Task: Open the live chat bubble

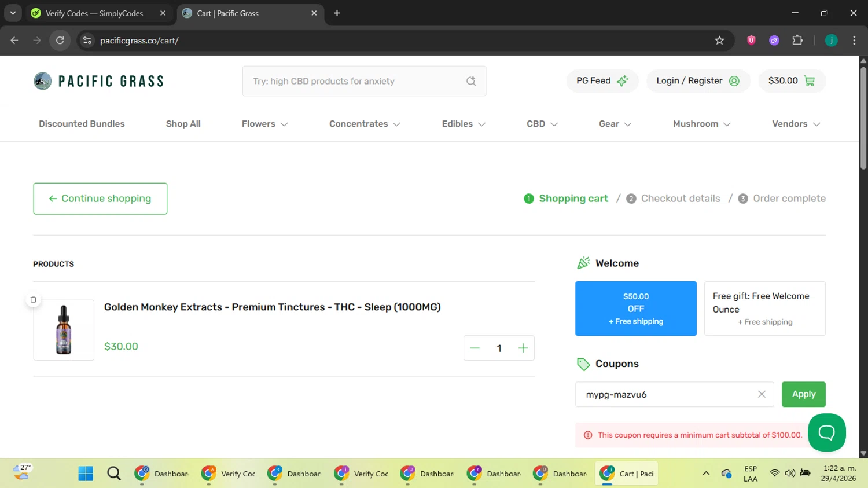Action: point(827,432)
